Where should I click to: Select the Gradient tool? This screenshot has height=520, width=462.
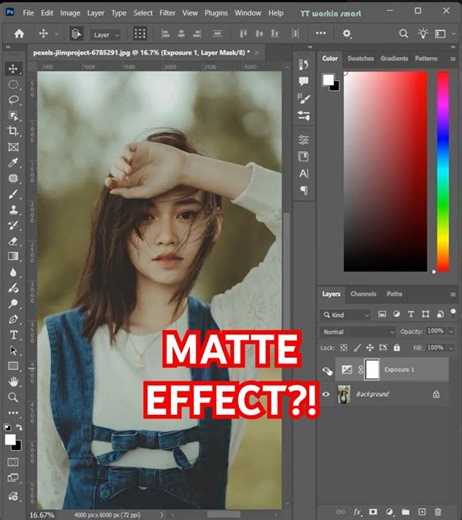pos(13,256)
